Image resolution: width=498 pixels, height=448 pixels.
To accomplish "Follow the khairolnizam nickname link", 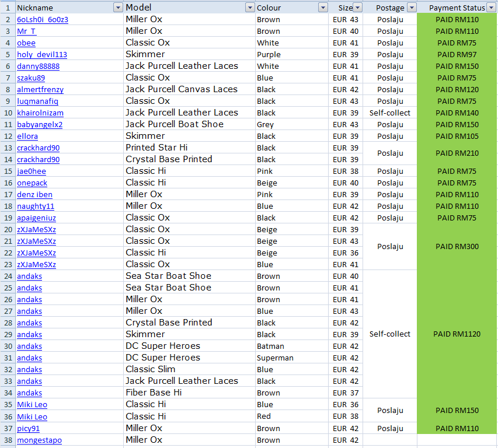I will click(40, 113).
